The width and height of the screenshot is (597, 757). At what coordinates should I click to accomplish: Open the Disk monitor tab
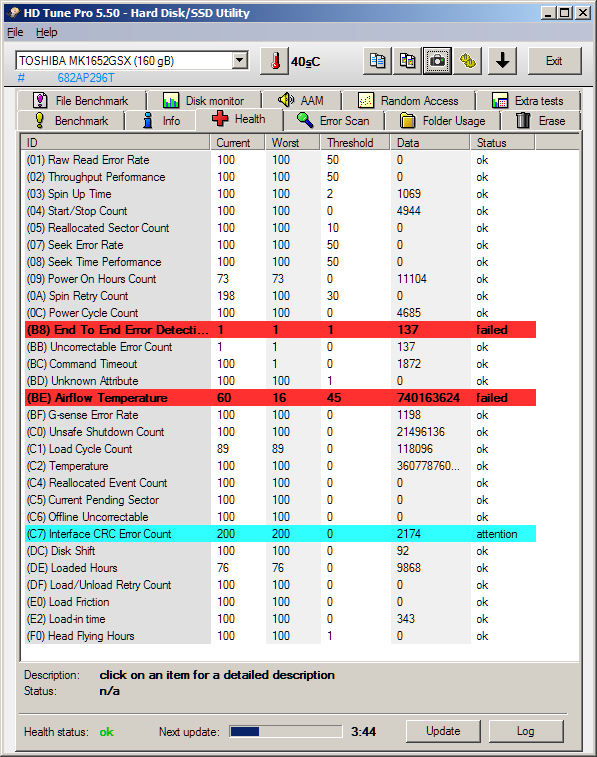pyautogui.click(x=204, y=100)
